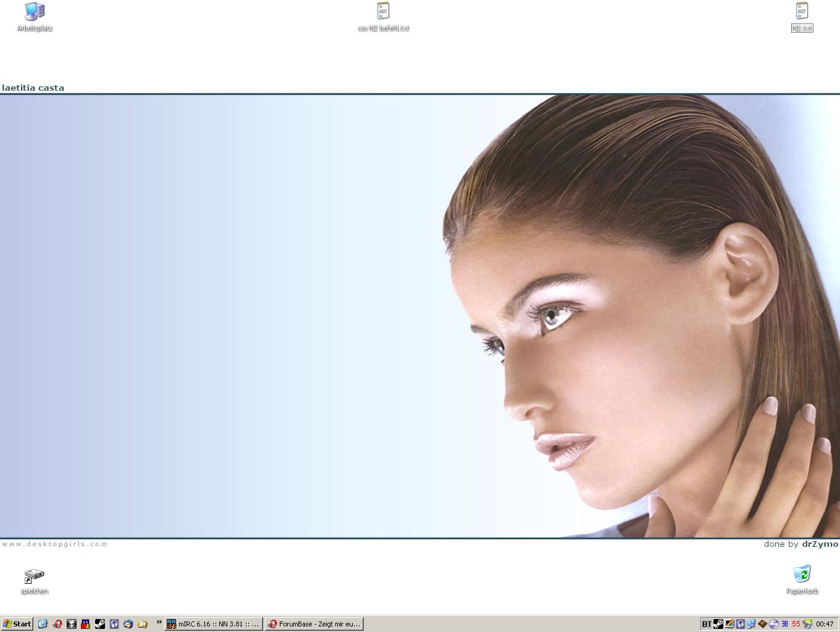This screenshot has width=840, height=632.
Task: Launch Steam from quick launch bar
Action: pyautogui.click(x=100, y=624)
